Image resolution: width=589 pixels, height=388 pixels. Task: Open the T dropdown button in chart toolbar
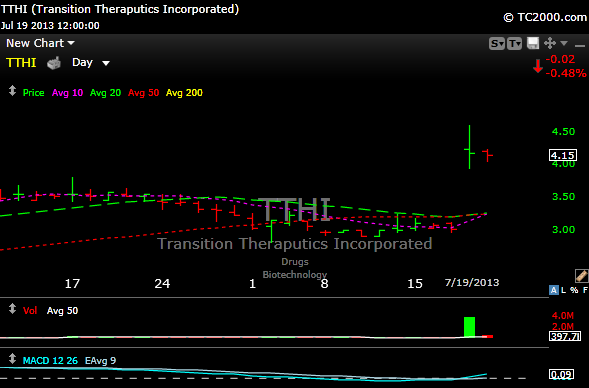[514, 44]
